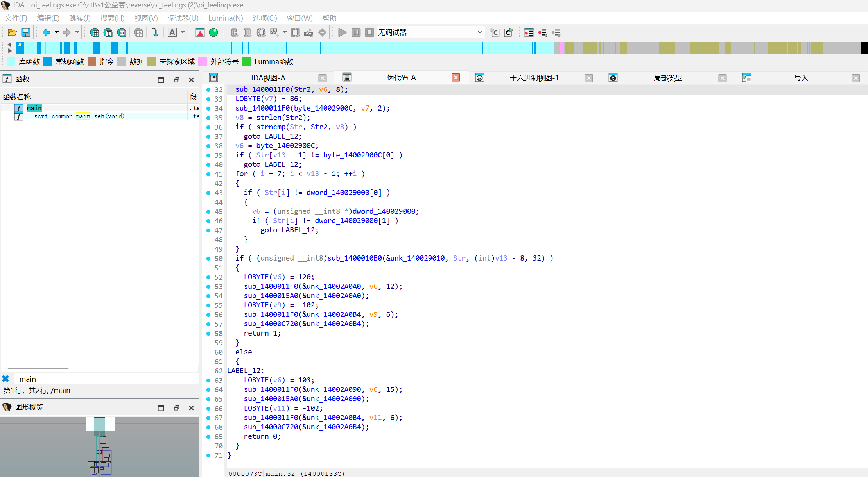
Task: Switch to the 十六进制视图-1 tab
Action: (x=534, y=78)
